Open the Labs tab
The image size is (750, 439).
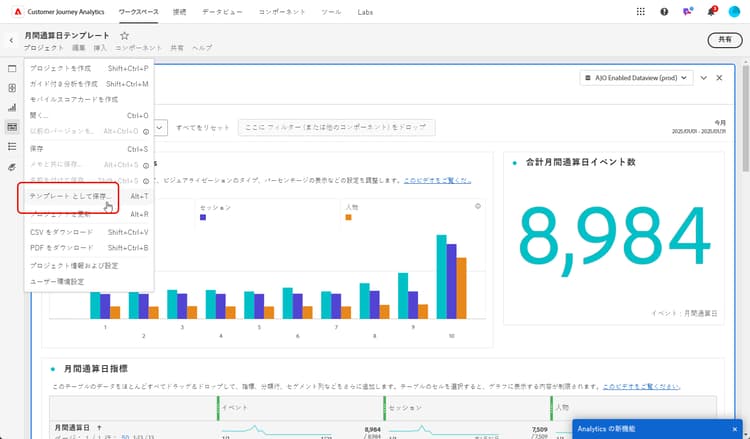365,12
